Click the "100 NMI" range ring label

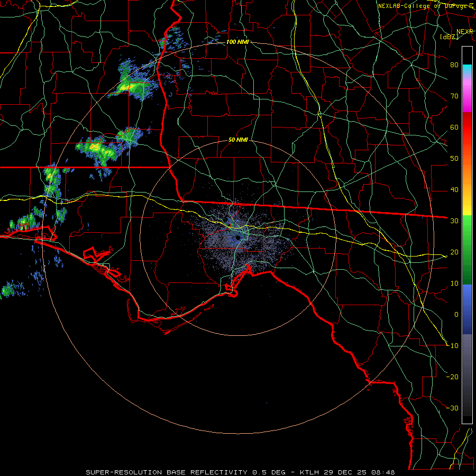237,42
